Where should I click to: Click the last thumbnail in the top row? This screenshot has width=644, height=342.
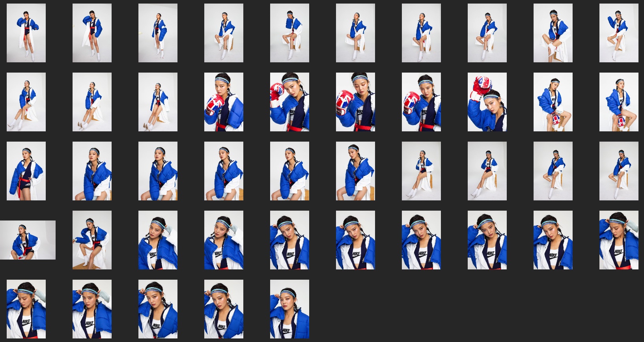[619, 33]
